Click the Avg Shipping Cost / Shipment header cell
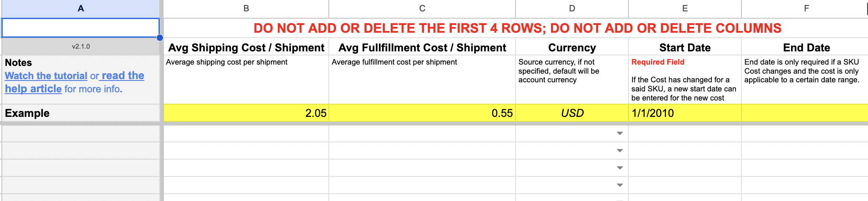868x201 pixels. point(246,48)
